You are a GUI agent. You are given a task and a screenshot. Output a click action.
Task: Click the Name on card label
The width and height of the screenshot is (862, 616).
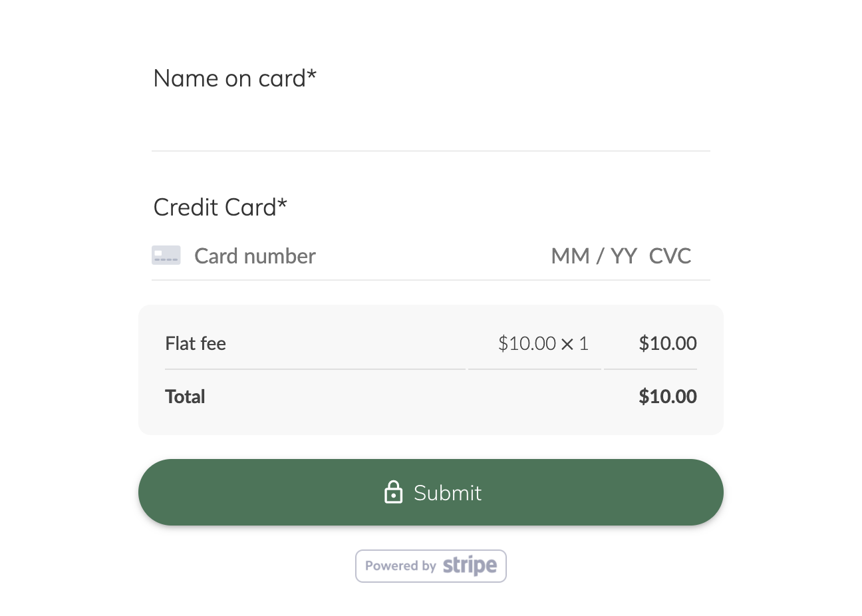tap(235, 78)
